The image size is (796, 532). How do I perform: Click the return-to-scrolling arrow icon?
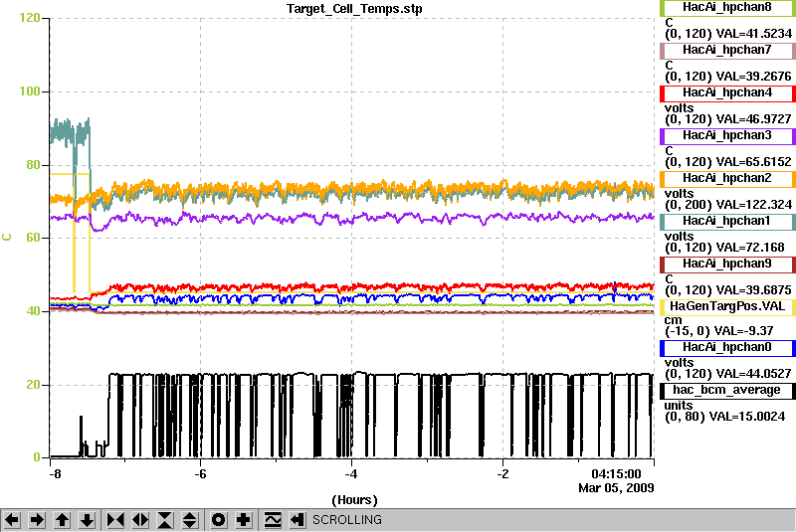coord(297,520)
